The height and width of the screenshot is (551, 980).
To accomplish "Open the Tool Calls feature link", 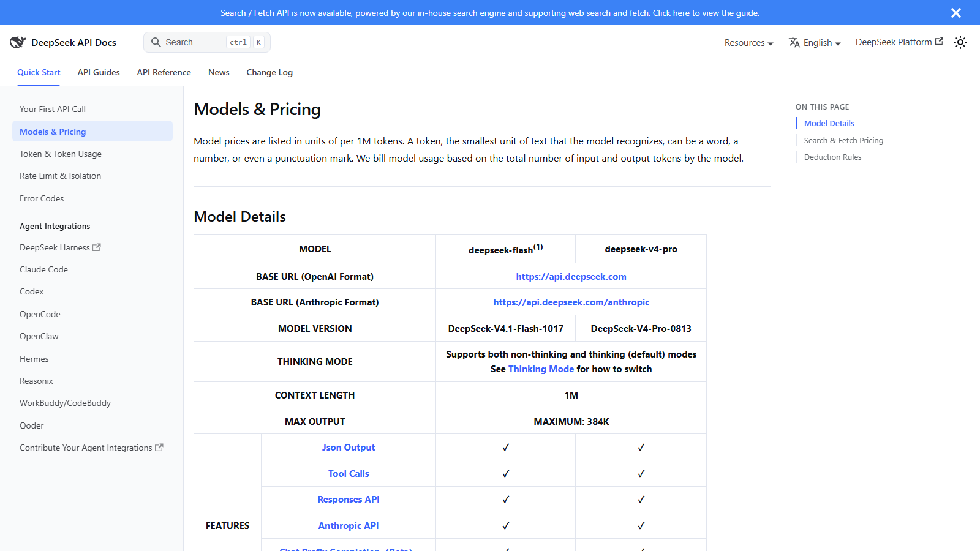I will coord(349,473).
